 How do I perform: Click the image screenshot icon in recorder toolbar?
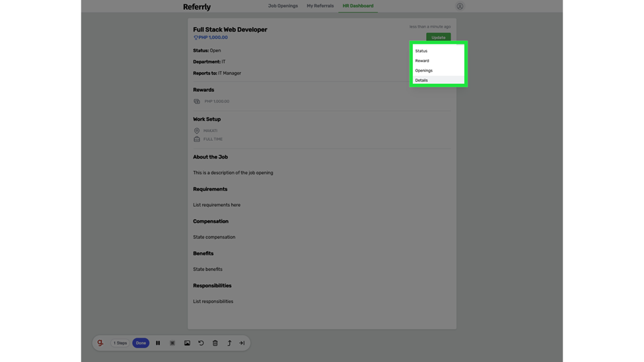coord(187,343)
